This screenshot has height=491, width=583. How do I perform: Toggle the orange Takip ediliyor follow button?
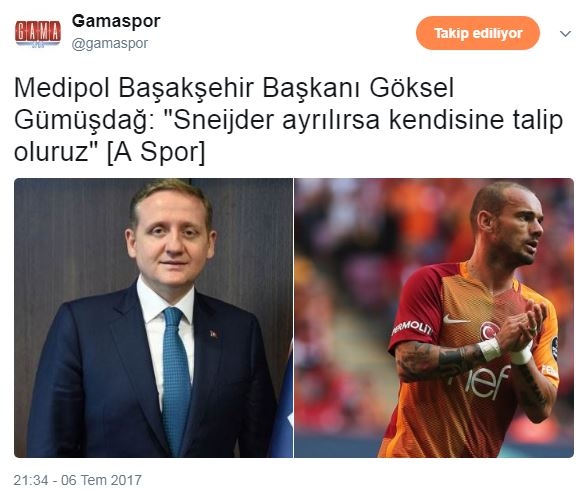coord(478,33)
